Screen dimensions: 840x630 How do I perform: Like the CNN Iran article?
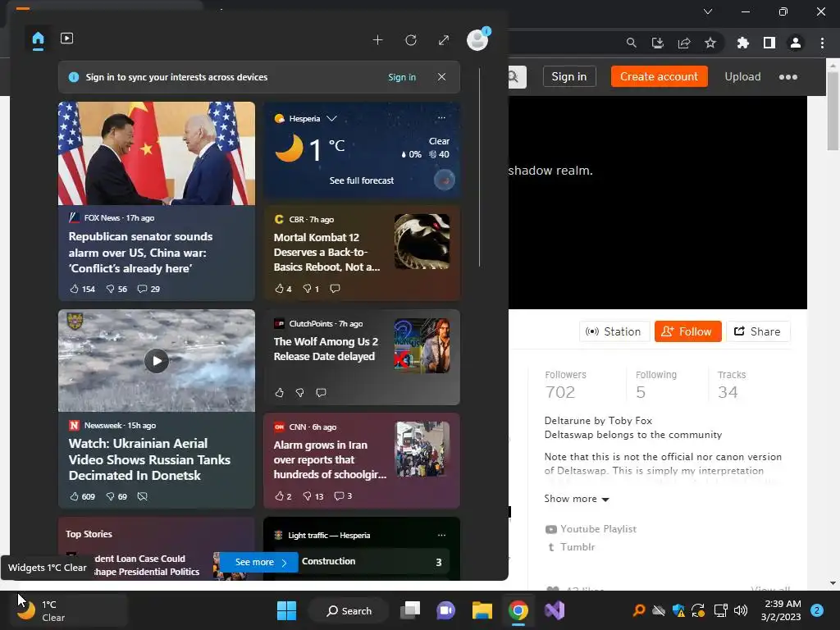click(x=283, y=496)
